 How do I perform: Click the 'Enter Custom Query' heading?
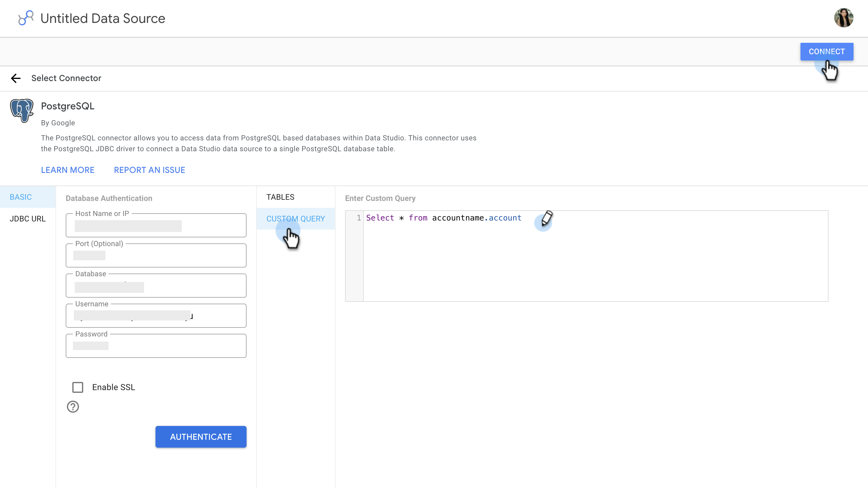coord(380,199)
